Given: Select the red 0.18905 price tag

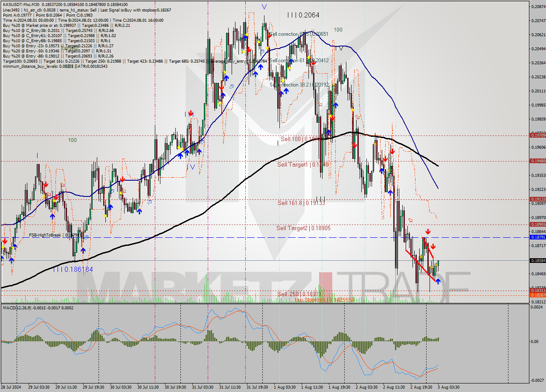Looking at the screenshot, I should pos(537,224).
